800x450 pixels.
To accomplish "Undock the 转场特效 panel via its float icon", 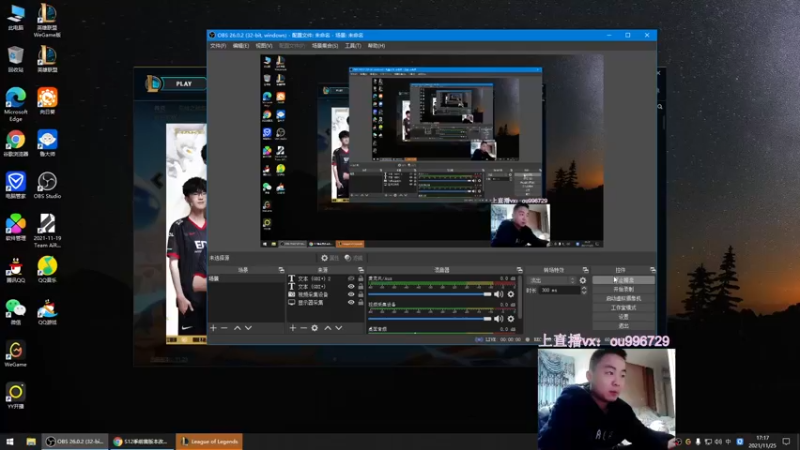I will tap(585, 269).
